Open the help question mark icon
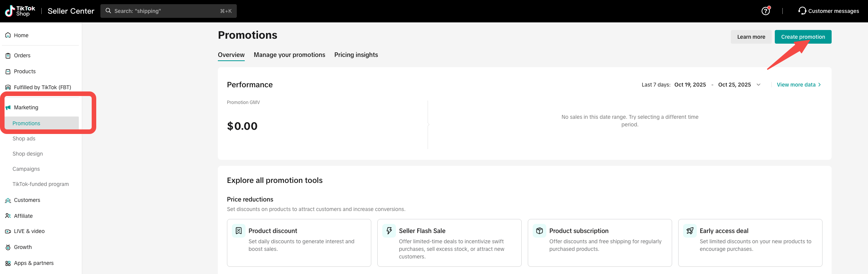This screenshot has height=274, width=868. (x=765, y=11)
